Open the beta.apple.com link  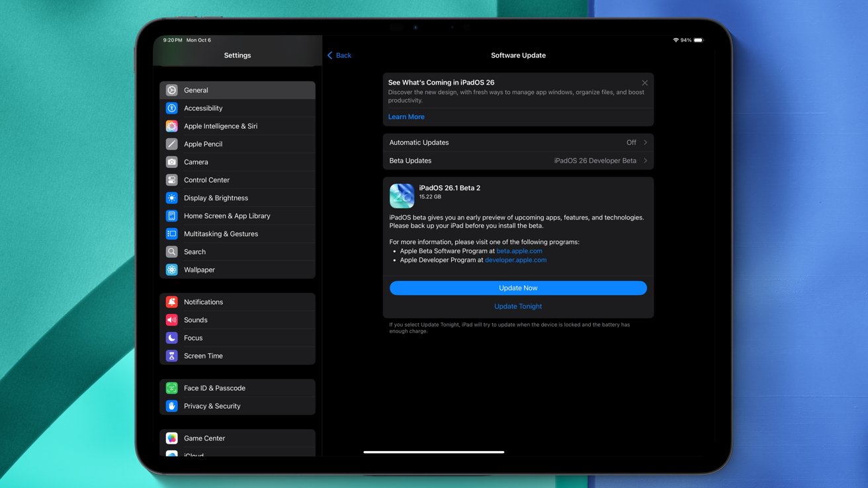coord(519,251)
